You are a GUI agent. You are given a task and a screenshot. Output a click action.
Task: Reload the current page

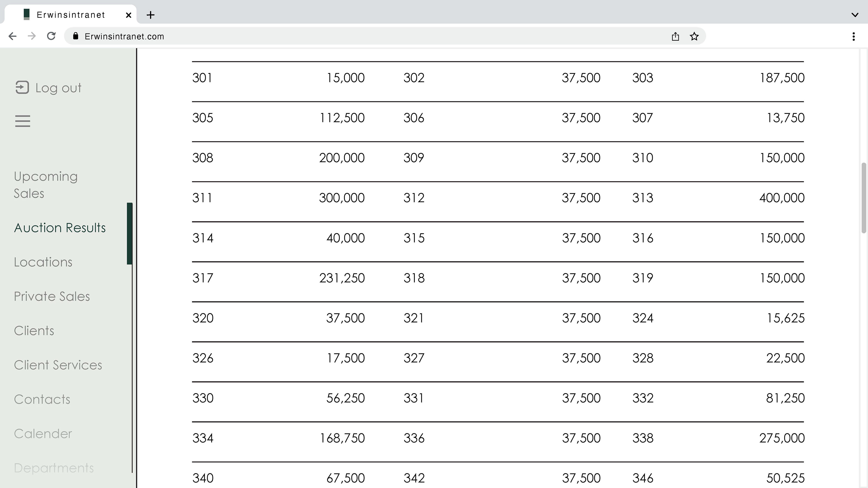click(51, 36)
